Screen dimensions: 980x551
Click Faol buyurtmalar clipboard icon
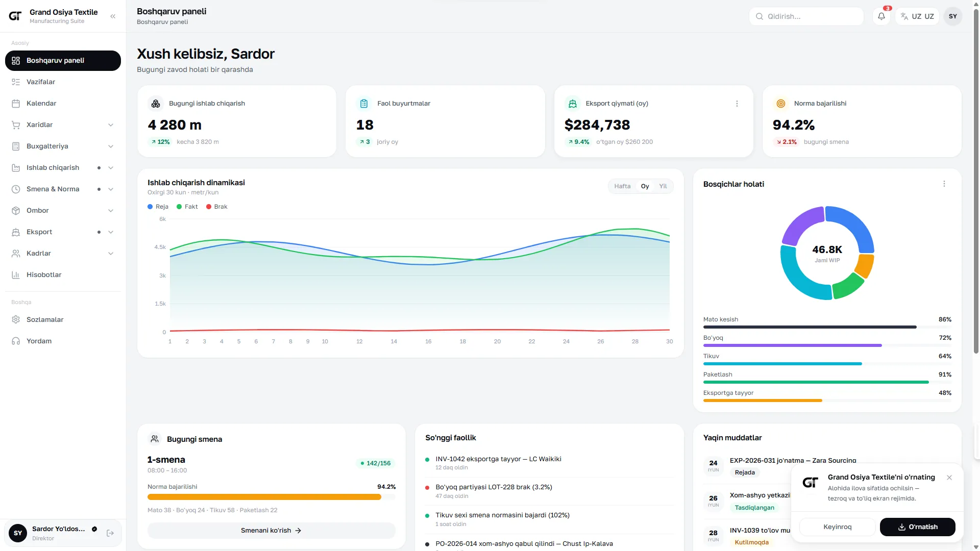pos(364,104)
